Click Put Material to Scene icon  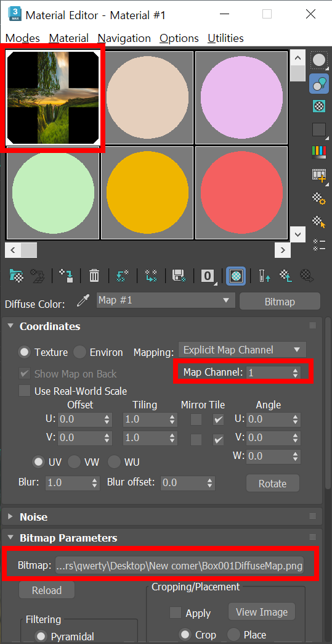38,275
